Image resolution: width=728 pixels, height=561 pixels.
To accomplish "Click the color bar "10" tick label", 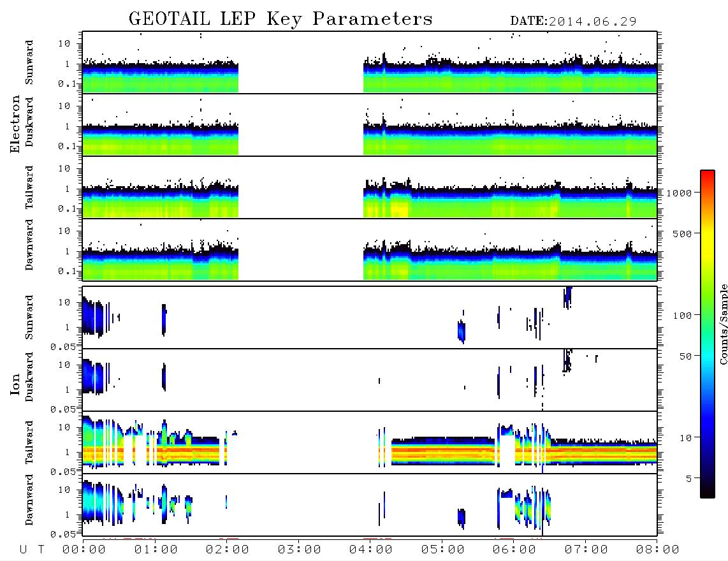I will point(685,438).
